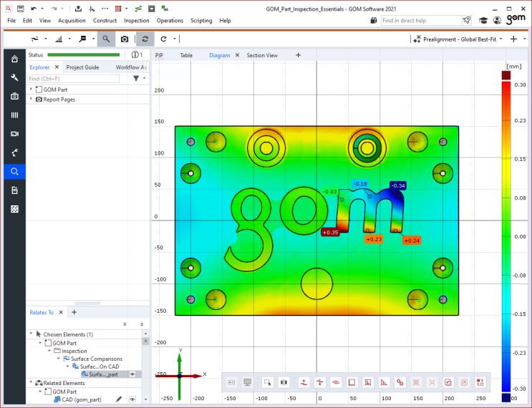Click the mirror split tool in bottom toolbar
The height and width of the screenshot is (408, 532).
pyautogui.click(x=284, y=382)
